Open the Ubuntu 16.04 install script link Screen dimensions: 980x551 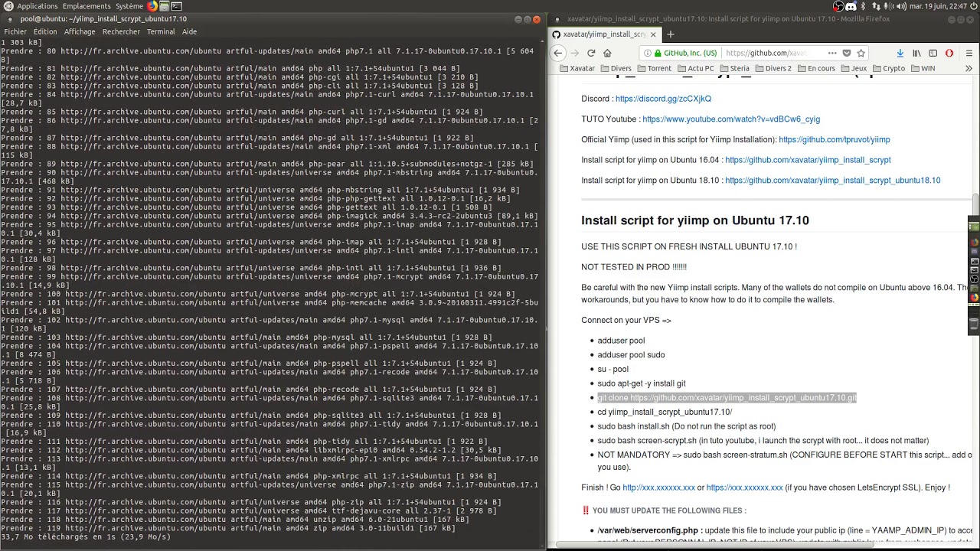(x=808, y=160)
